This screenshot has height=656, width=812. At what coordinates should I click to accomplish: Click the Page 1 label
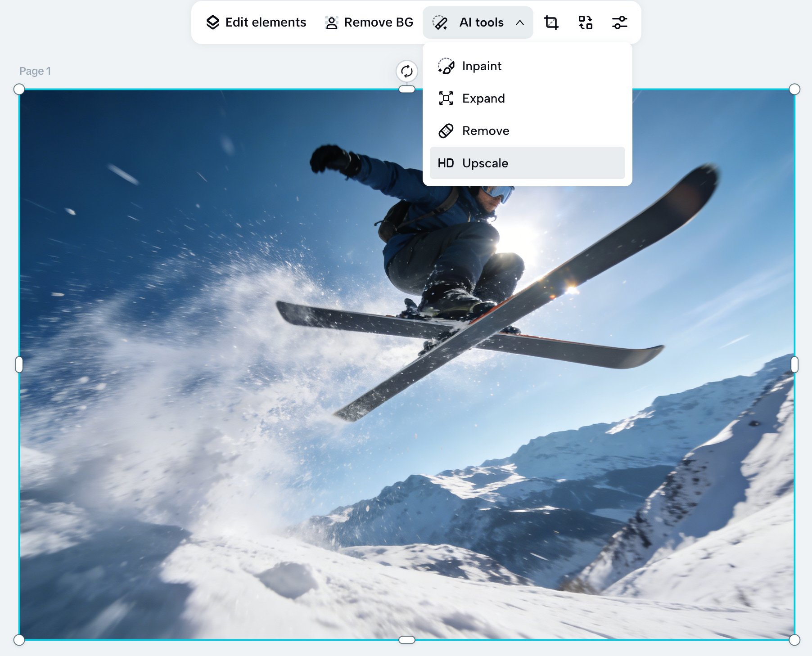point(34,71)
